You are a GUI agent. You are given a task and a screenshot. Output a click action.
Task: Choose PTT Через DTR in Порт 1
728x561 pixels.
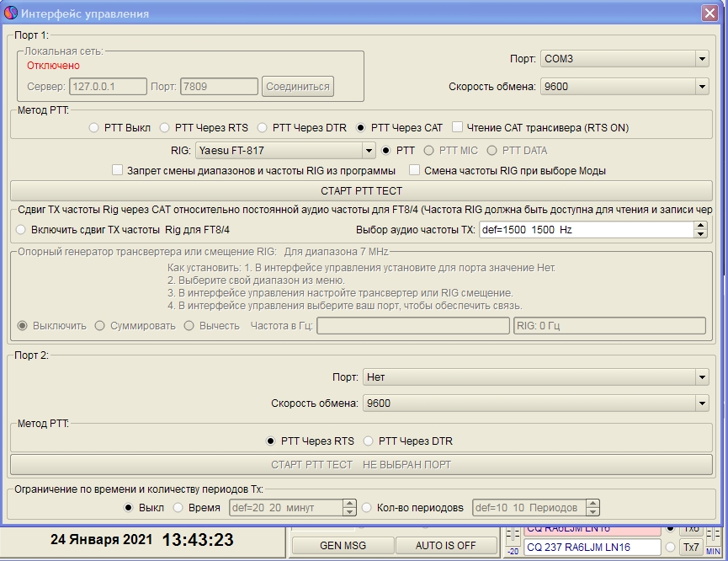263,128
